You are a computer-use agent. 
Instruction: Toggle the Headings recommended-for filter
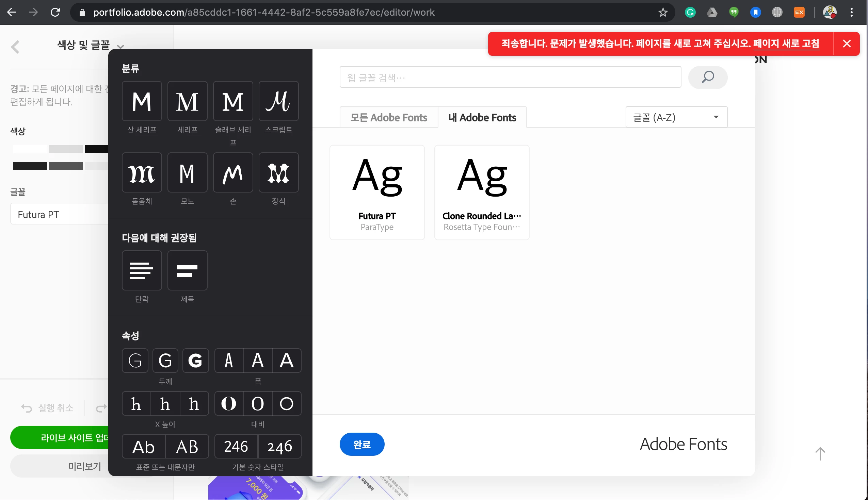pyautogui.click(x=187, y=271)
